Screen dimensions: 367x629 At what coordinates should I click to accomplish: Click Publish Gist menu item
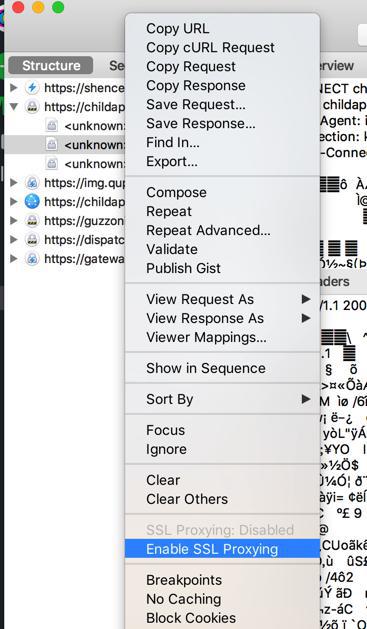pos(183,268)
